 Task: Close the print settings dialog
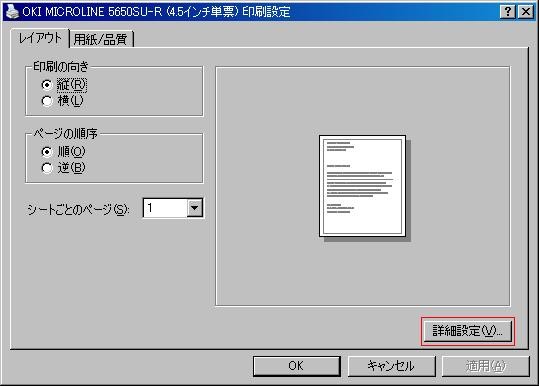[526, 12]
